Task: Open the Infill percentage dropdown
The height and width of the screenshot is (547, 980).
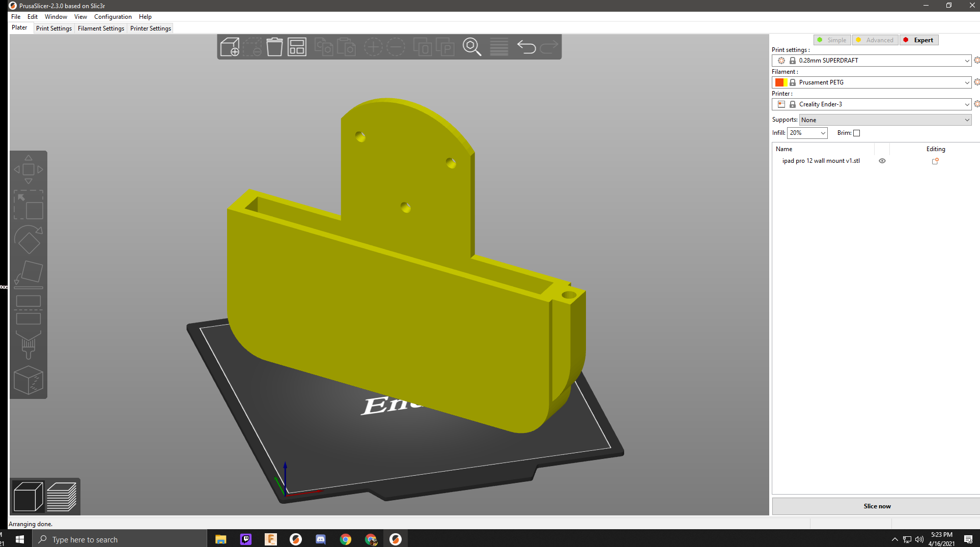Action: [x=807, y=133]
